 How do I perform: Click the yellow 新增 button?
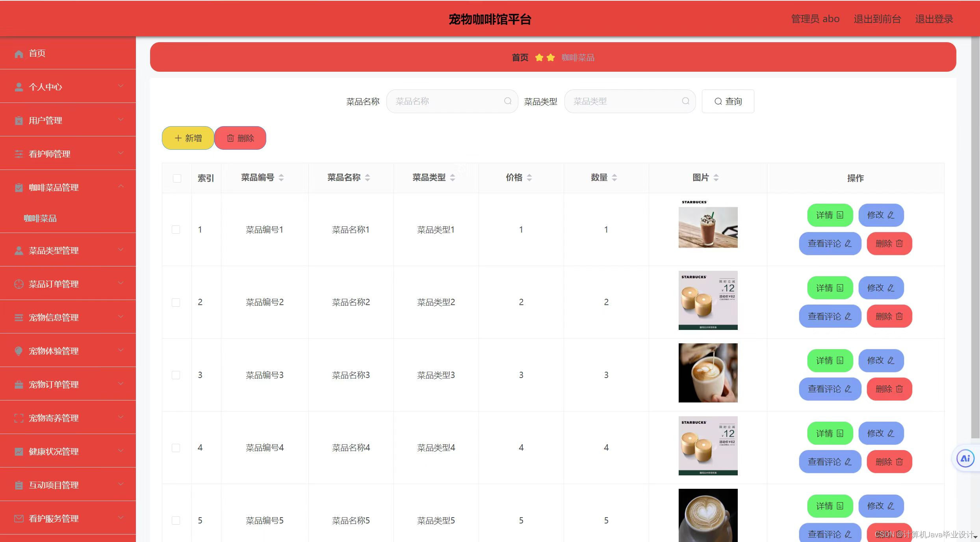pyautogui.click(x=188, y=138)
